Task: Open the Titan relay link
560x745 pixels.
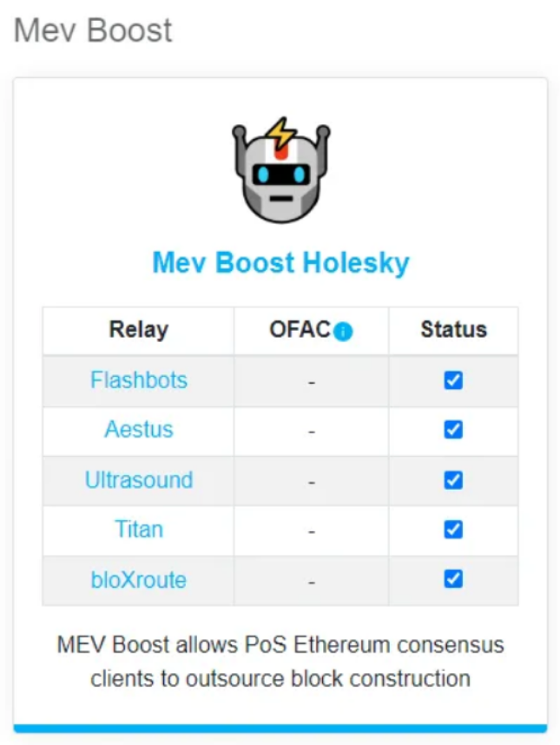Action: click(138, 530)
